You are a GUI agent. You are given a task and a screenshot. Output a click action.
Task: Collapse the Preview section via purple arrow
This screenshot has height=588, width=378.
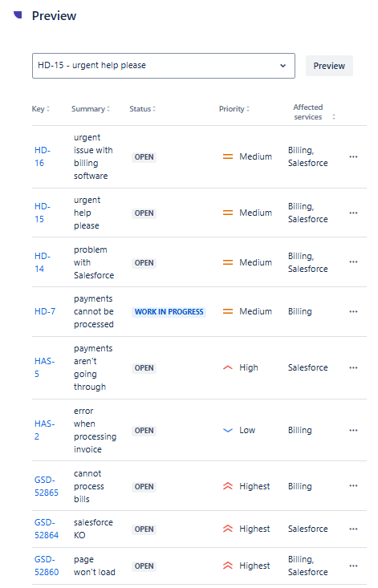point(18,14)
